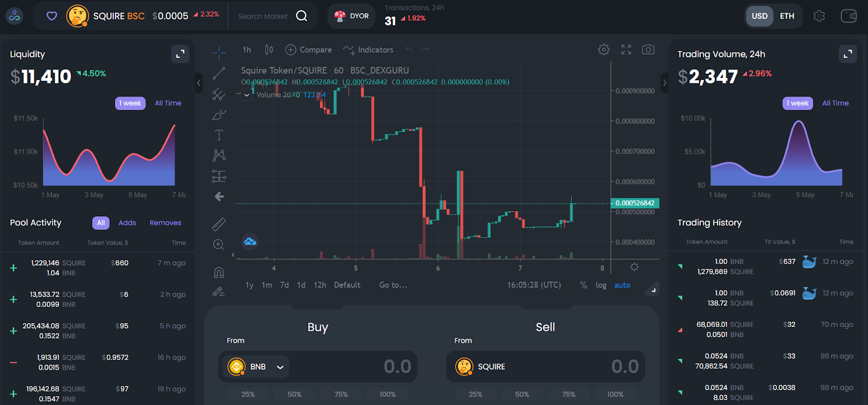The image size is (868, 405).
Task: Expand the Liquidity panel fullscreen
Action: coord(180,54)
